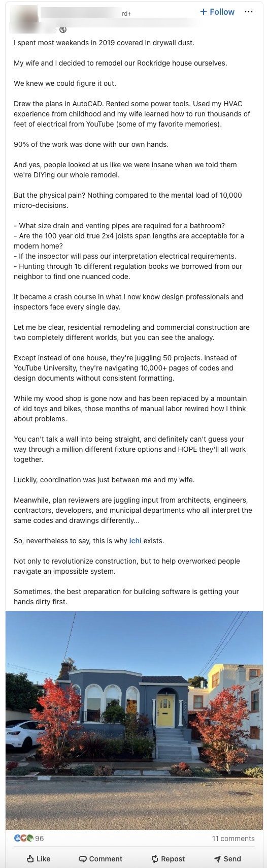Click the blurred author name

pos(80,12)
